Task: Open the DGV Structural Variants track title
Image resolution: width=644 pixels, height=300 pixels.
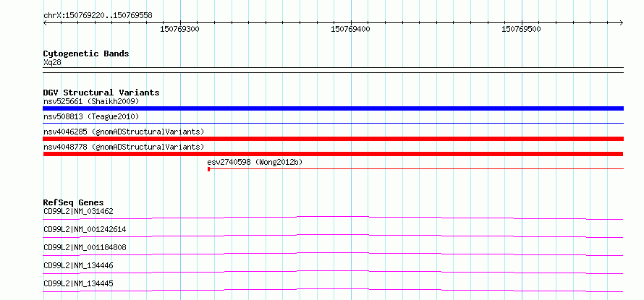Action: click(x=101, y=93)
